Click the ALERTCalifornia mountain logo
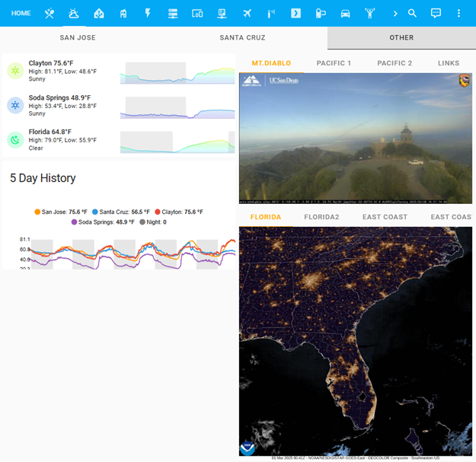Viewport: 476px width, 462px height. [251, 81]
